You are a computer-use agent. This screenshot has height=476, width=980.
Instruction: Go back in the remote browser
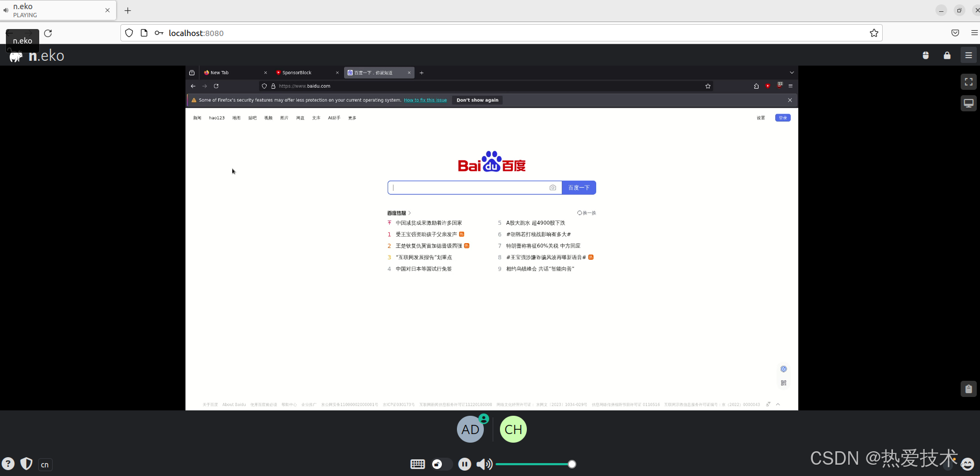click(193, 86)
